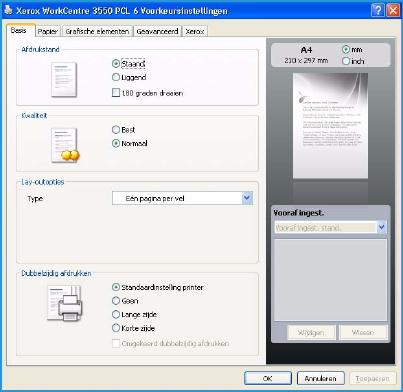
Task: Click the Annuleren button
Action: pyautogui.click(x=320, y=378)
